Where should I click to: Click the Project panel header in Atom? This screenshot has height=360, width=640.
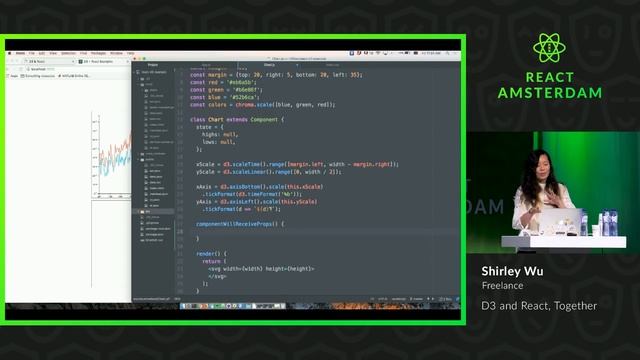coord(153,64)
